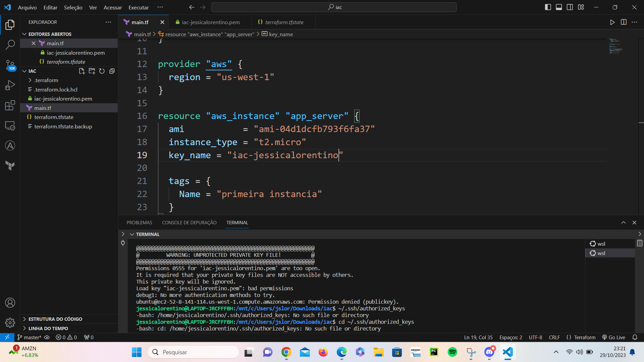The height and width of the screenshot is (362, 644).
Task: Toggle the secondary side bar
Action: point(570,7)
